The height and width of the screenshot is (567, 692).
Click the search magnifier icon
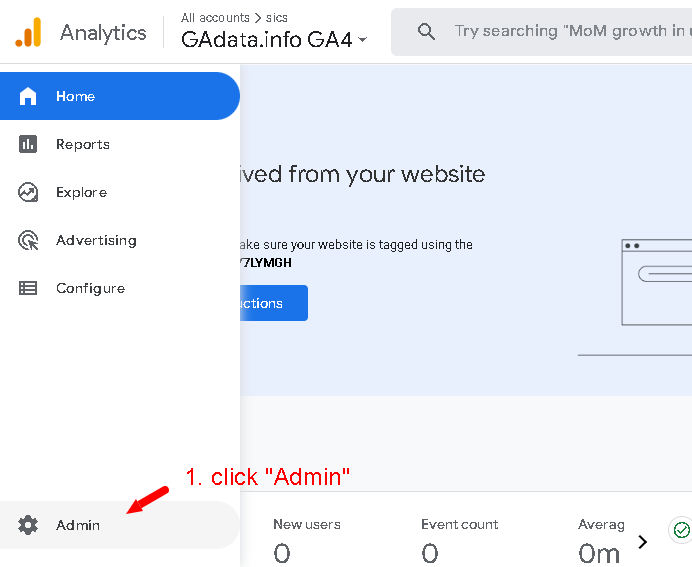tap(426, 32)
